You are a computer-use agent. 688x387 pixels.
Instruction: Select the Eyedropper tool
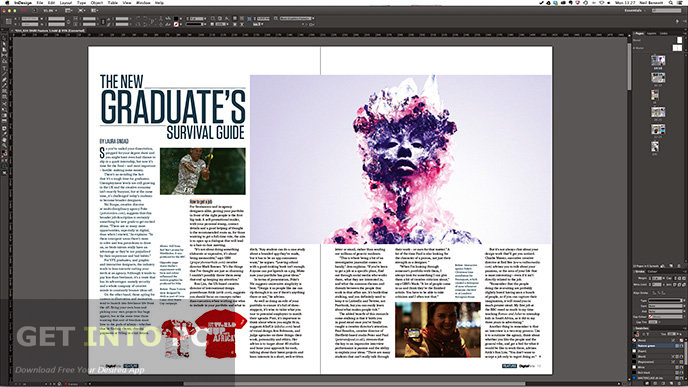(x=5, y=134)
